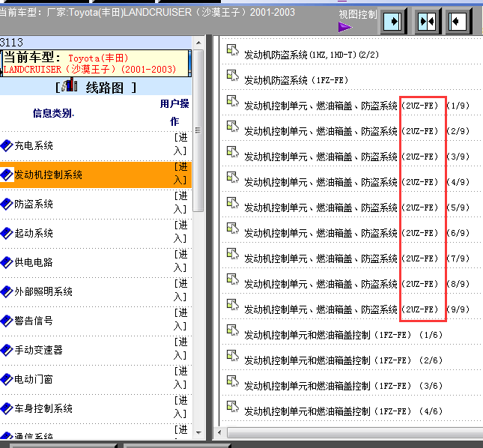This screenshot has height=448, width=483.
Task: Click diagram icon for 发动机防盗系统 (1HZ,1HD-T) (2/2)
Action: pyautogui.click(x=233, y=50)
